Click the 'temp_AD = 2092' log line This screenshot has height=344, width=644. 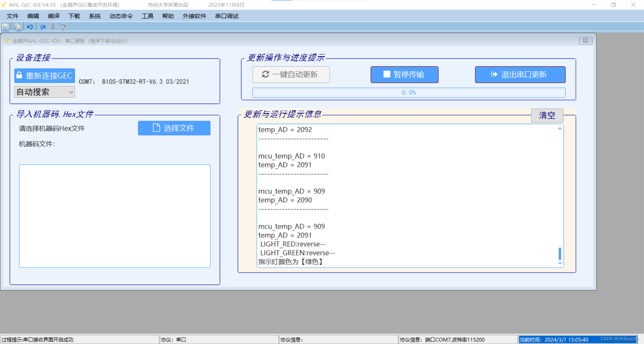click(x=285, y=130)
